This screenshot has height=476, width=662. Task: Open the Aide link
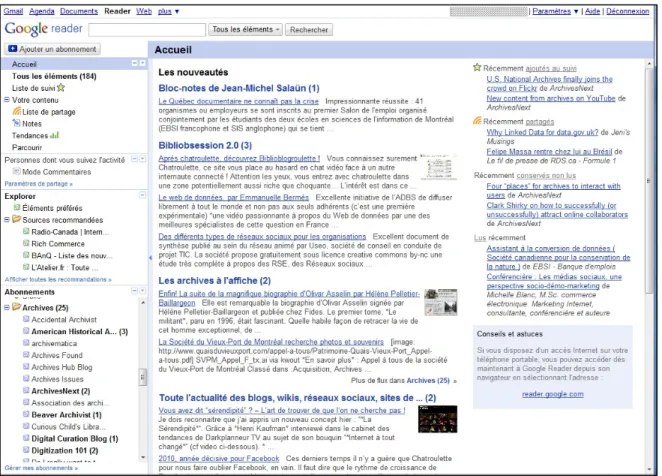pos(592,11)
